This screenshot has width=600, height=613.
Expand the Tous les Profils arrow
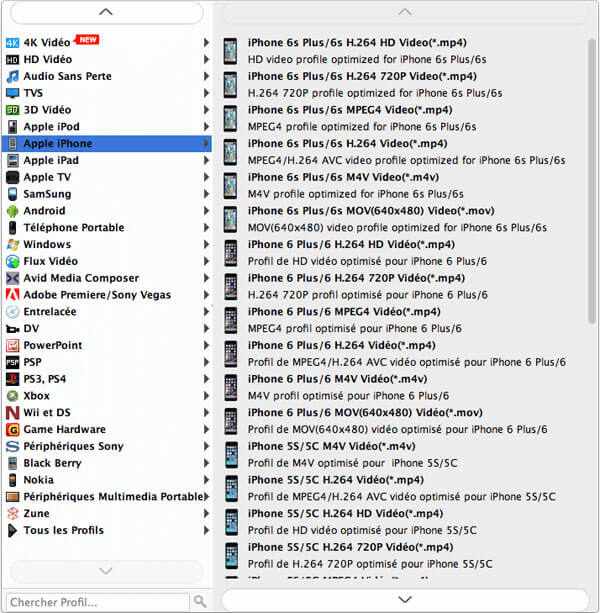(206, 531)
